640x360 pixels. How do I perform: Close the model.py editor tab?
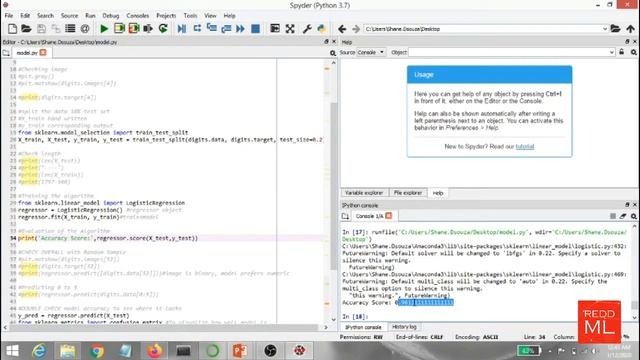click(x=43, y=53)
